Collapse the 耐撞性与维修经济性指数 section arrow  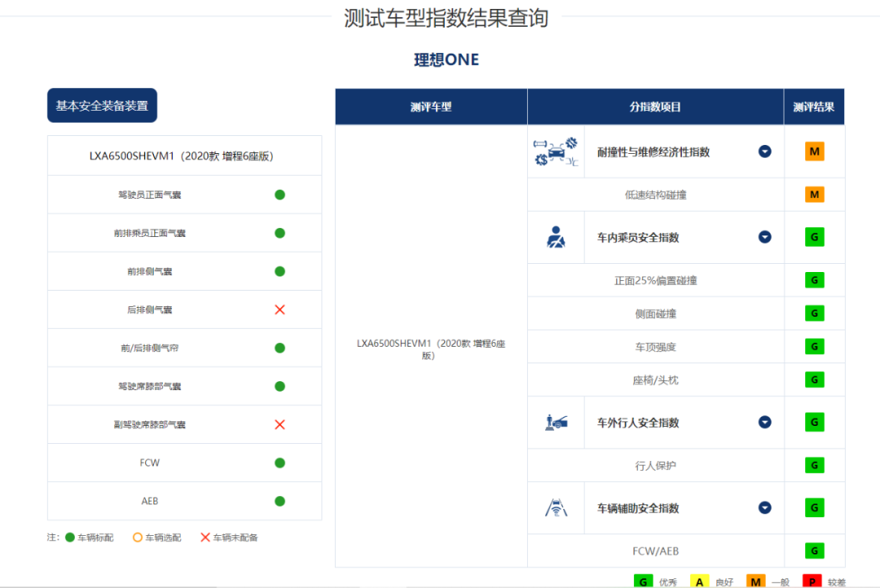tap(764, 151)
